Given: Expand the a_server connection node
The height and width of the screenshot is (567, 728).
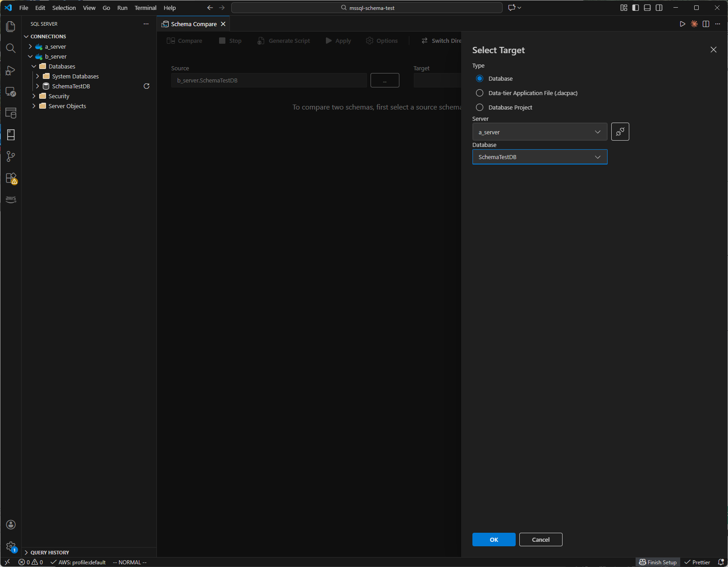Looking at the screenshot, I should coord(30,46).
